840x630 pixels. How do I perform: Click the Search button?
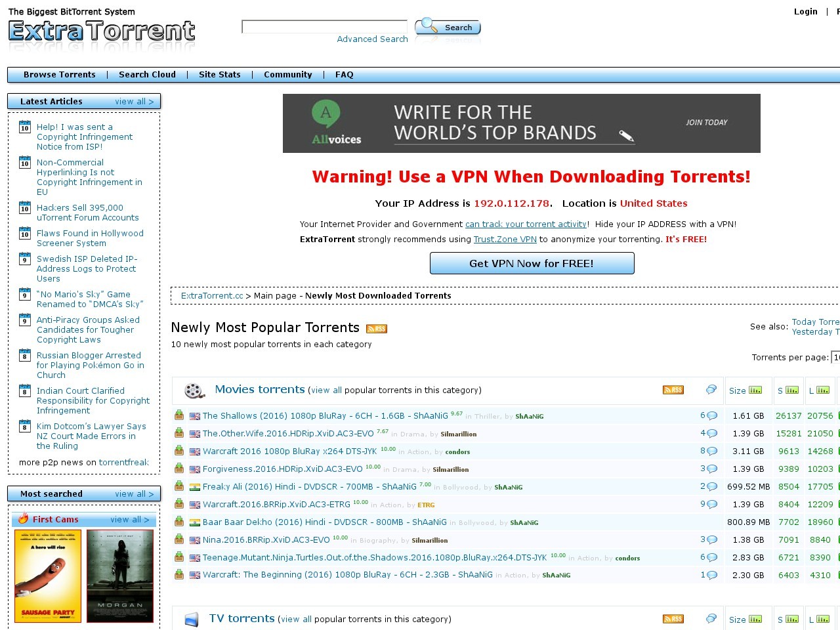point(448,27)
